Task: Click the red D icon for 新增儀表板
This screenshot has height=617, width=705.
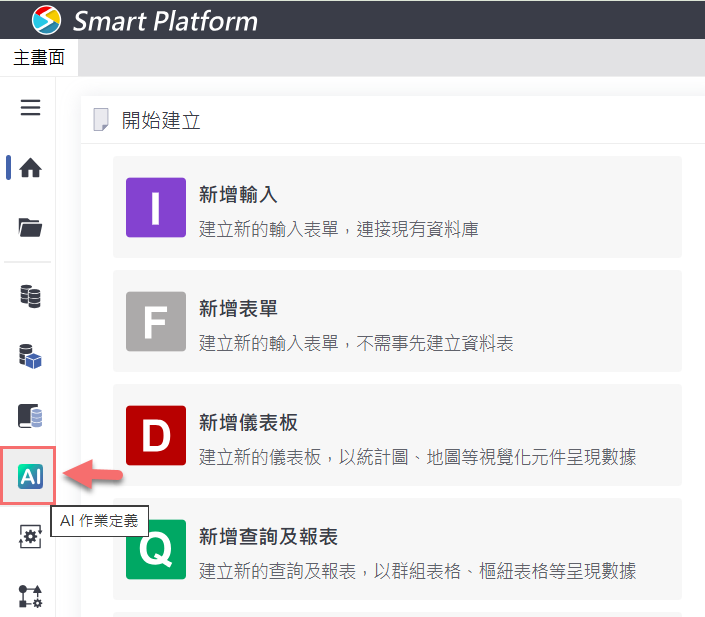Action: (x=156, y=435)
